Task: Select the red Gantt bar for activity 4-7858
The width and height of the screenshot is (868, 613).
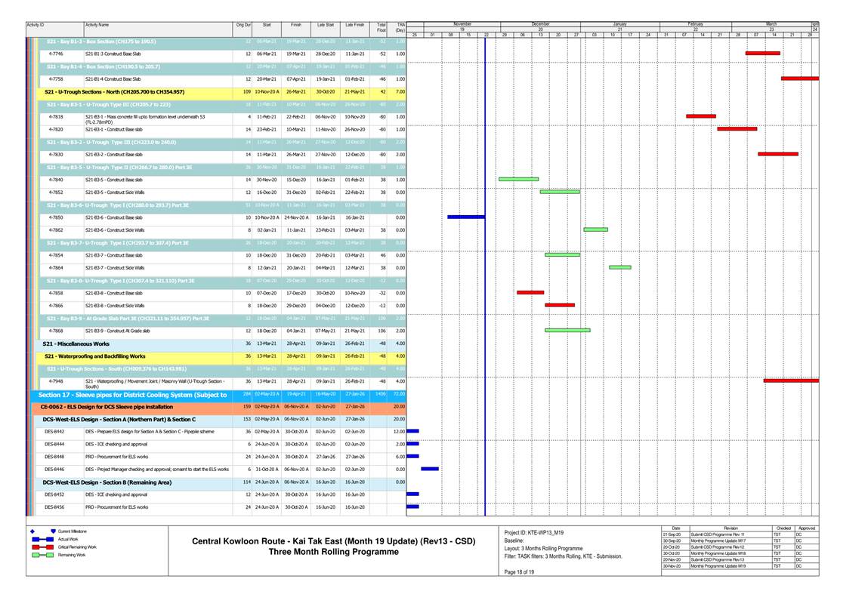Action: (x=530, y=293)
